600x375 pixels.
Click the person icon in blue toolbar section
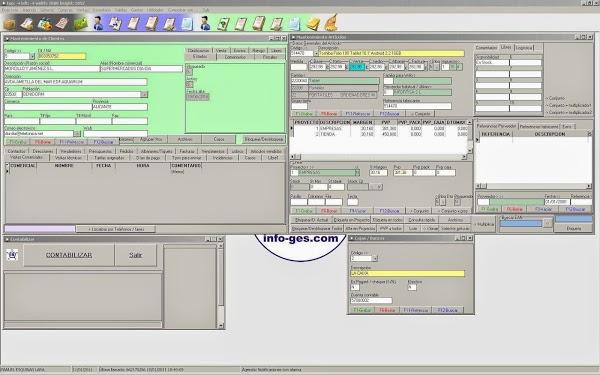click(x=98, y=23)
